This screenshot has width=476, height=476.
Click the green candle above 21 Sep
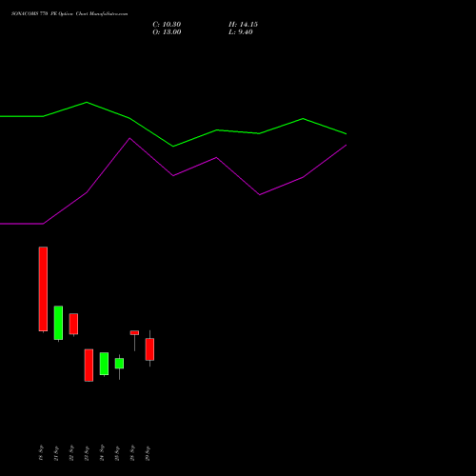58,323
